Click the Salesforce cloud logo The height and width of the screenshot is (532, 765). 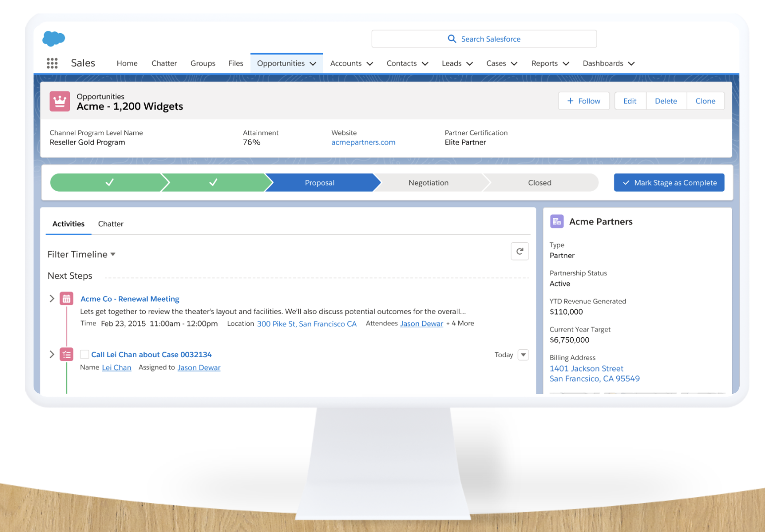point(54,38)
